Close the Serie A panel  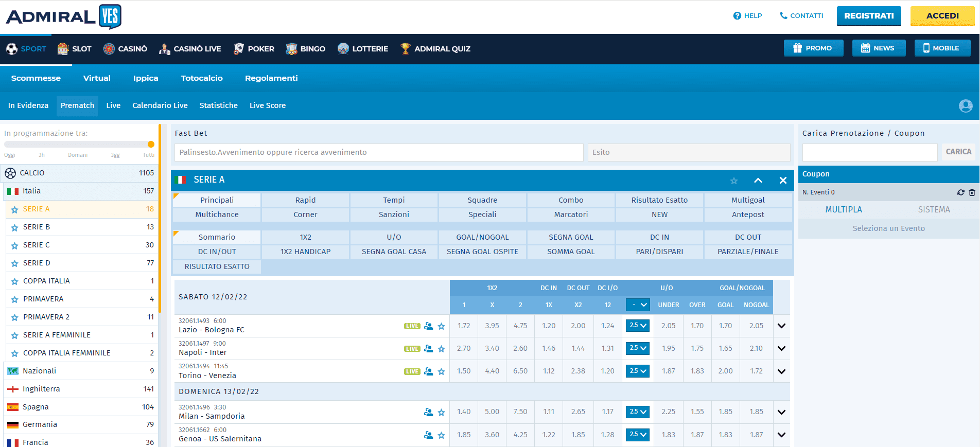[x=783, y=180]
